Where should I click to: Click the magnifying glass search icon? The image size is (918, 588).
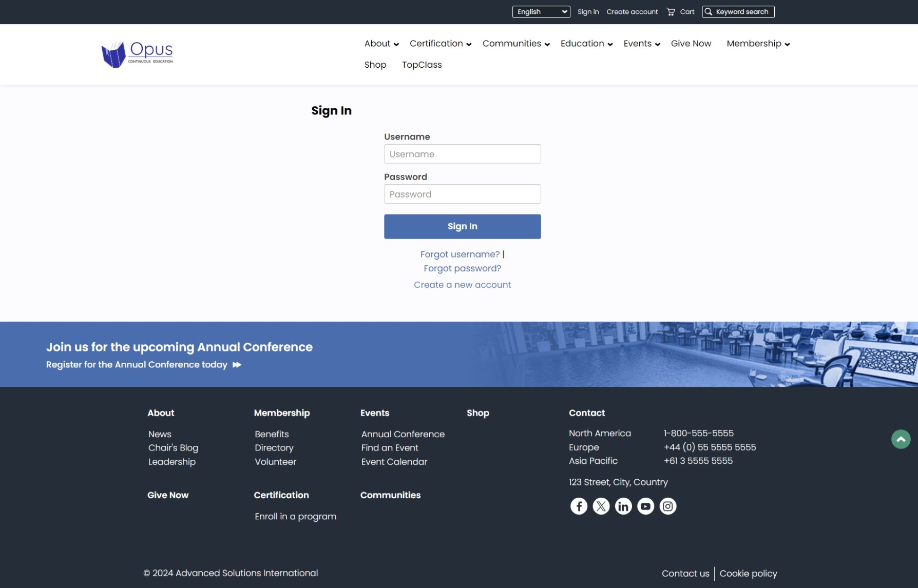(709, 11)
